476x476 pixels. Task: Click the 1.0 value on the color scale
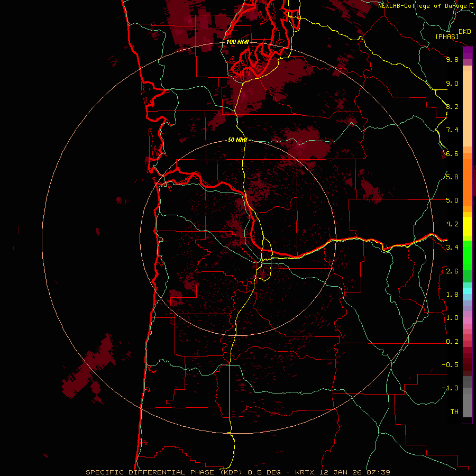pyautogui.click(x=452, y=318)
